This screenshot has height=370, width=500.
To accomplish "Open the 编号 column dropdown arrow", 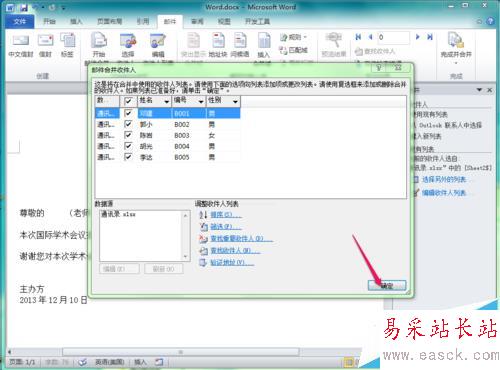I will click(x=201, y=101).
